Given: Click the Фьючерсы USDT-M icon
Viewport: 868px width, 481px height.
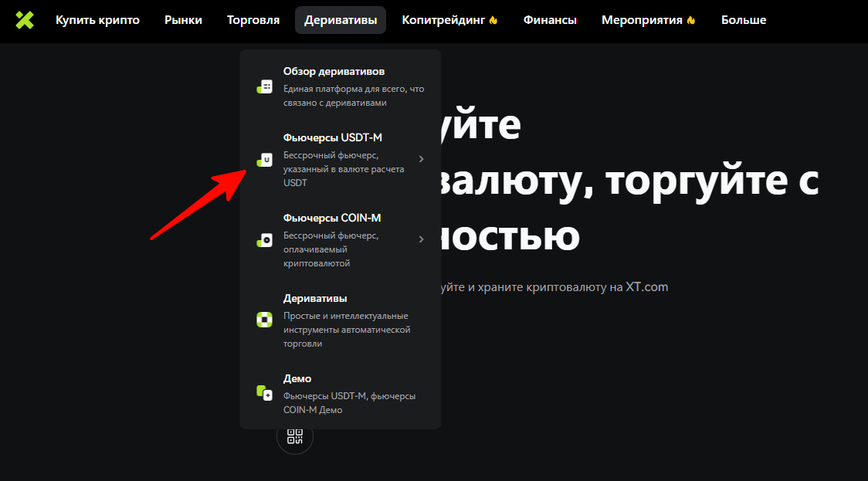Looking at the screenshot, I should [x=265, y=160].
